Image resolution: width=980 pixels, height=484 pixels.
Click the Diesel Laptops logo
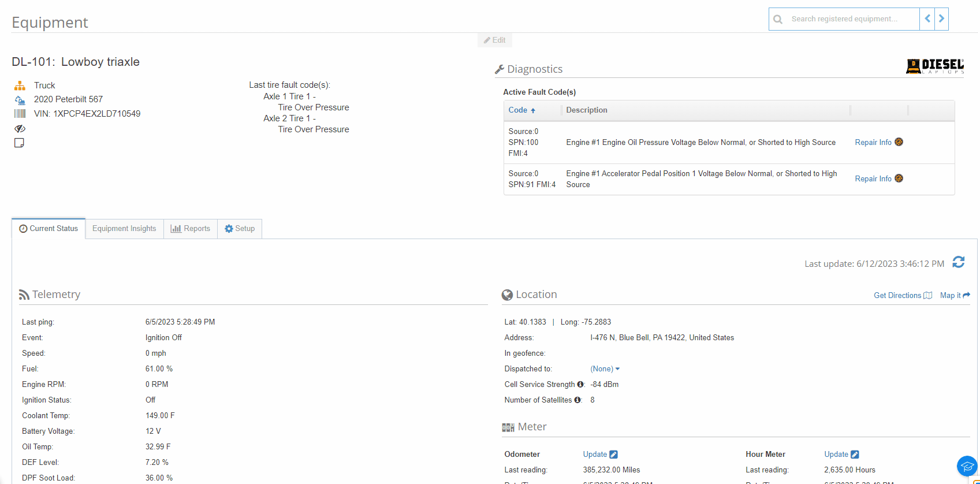(934, 66)
